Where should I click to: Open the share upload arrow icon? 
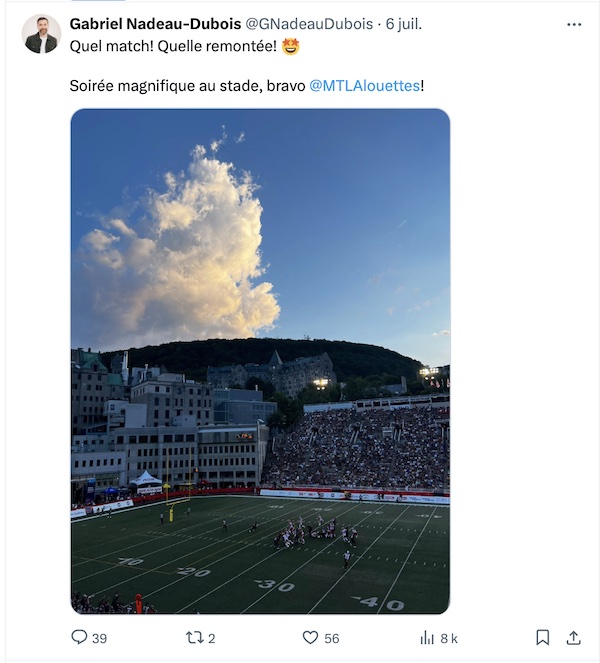tap(573, 637)
